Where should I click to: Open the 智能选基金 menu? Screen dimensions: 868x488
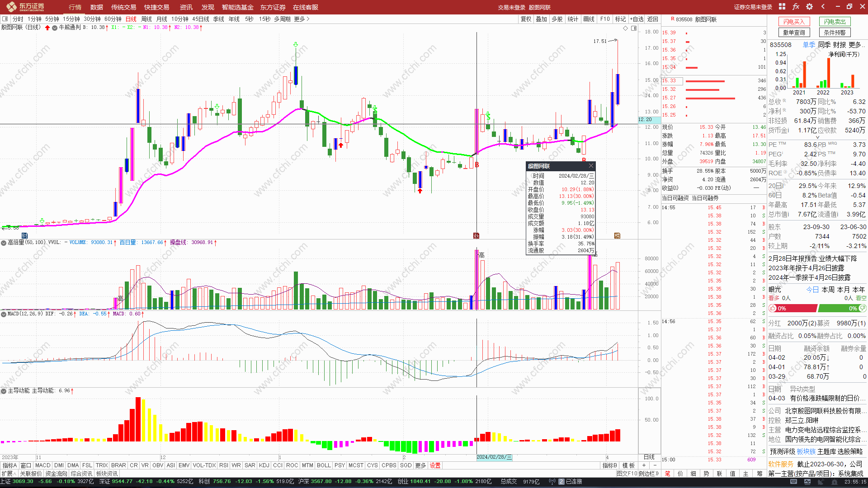pyautogui.click(x=237, y=7)
